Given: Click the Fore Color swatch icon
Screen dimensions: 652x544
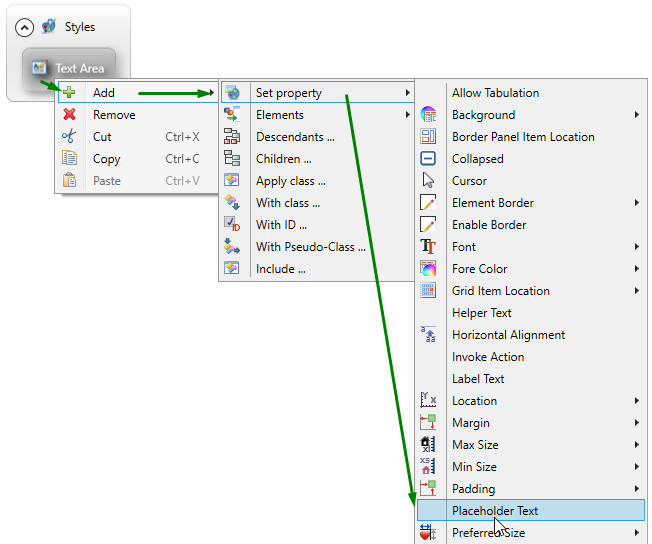Looking at the screenshot, I should click(428, 269).
